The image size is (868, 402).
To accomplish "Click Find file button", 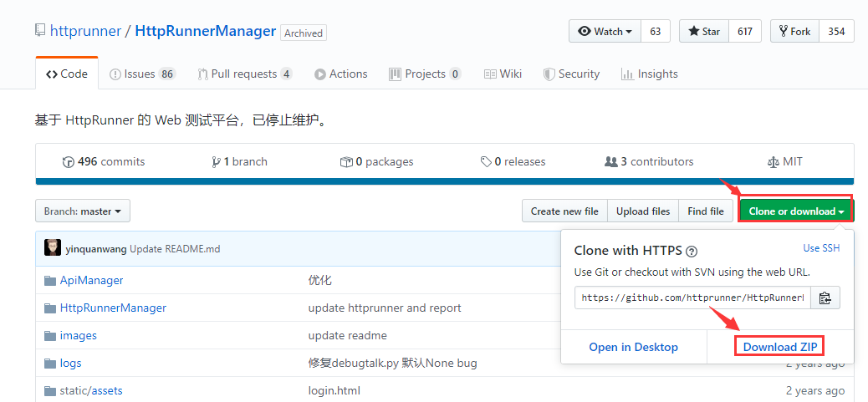I will (x=706, y=211).
